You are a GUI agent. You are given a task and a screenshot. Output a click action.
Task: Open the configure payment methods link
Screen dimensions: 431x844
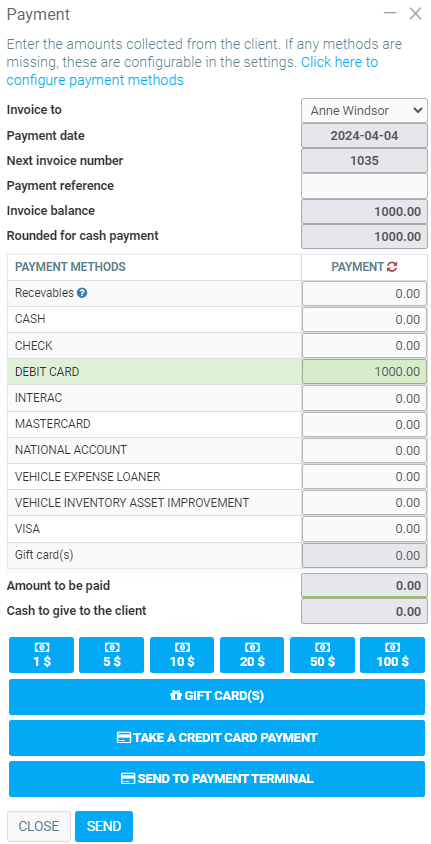[x=192, y=71]
